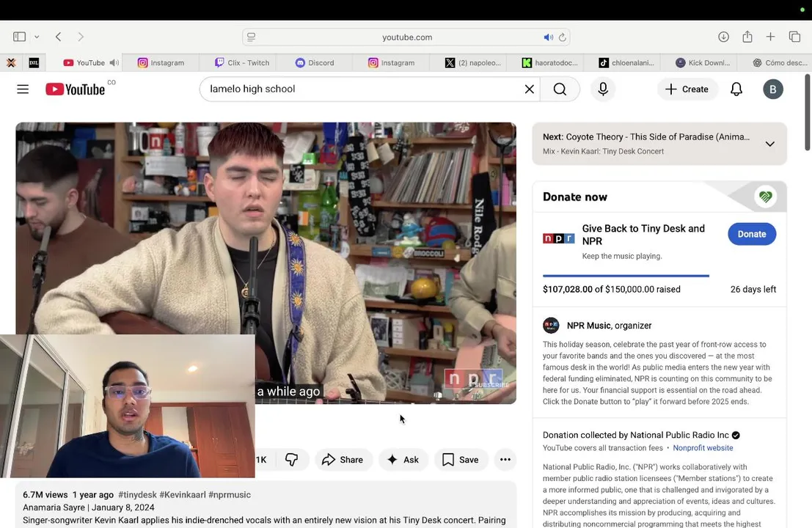Viewport: 812px width, 528px height.
Task: Start voice search with the microphone
Action: tap(603, 89)
